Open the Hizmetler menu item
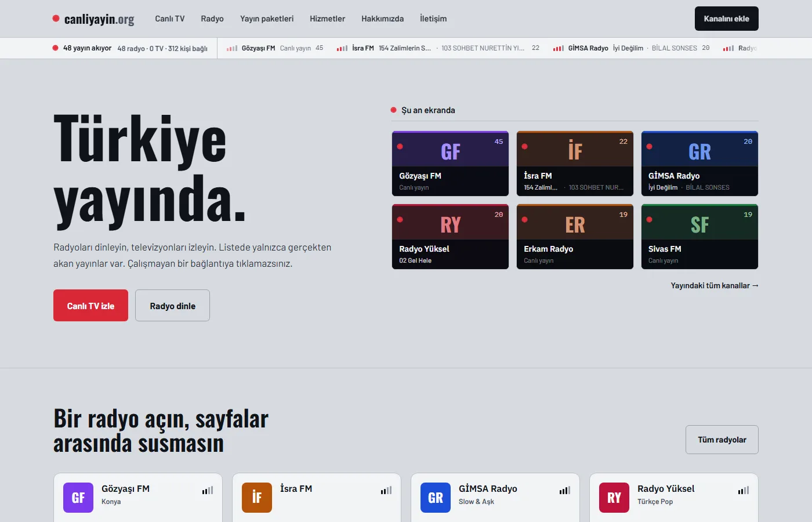 click(327, 19)
